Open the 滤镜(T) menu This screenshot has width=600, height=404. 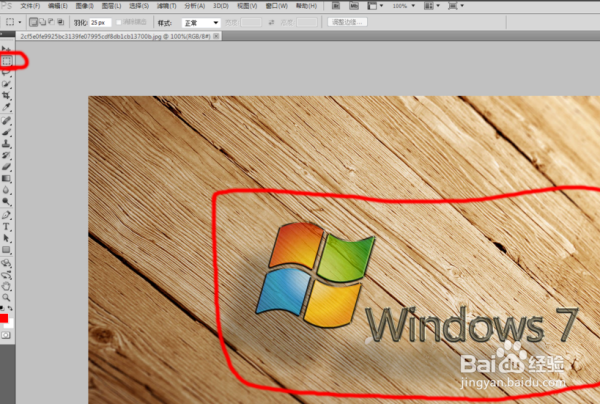pyautogui.click(x=166, y=6)
